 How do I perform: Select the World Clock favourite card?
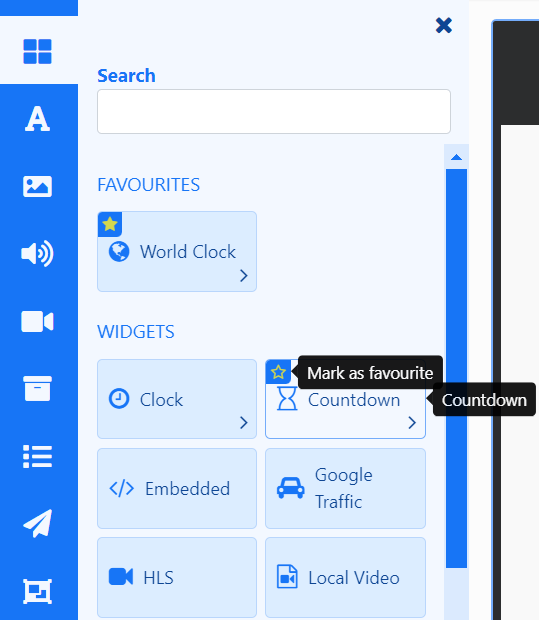click(x=177, y=251)
